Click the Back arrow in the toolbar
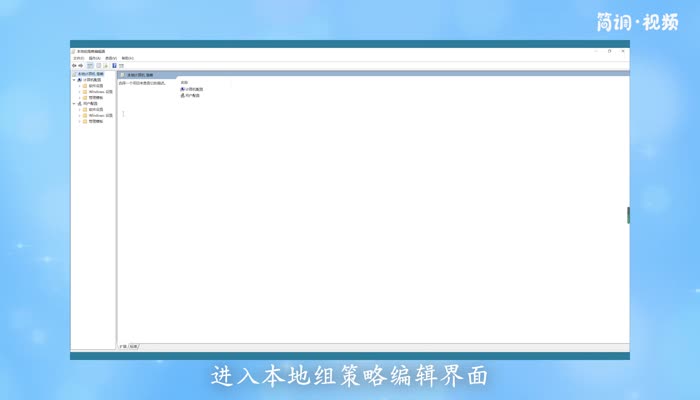Viewport: 700px width, 400px height. (74, 65)
